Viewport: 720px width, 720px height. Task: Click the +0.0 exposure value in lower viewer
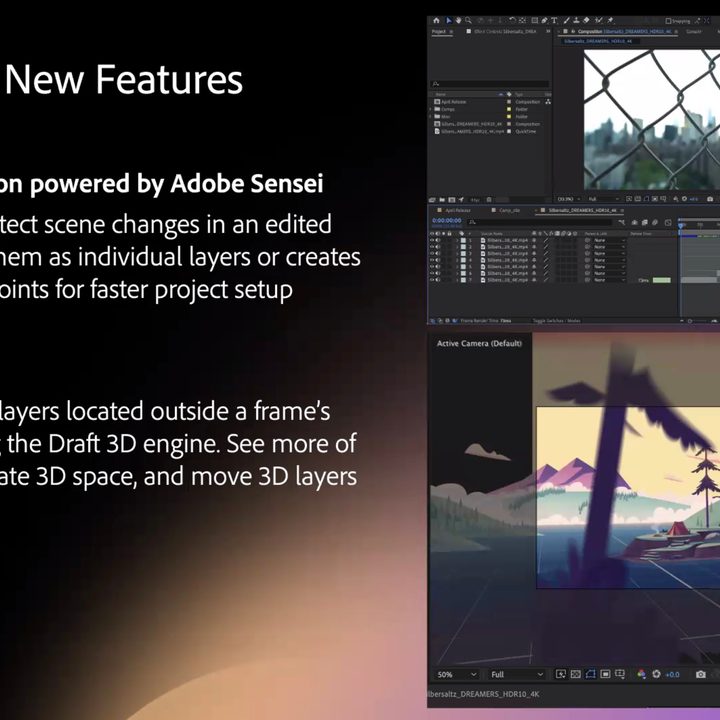tap(672, 675)
